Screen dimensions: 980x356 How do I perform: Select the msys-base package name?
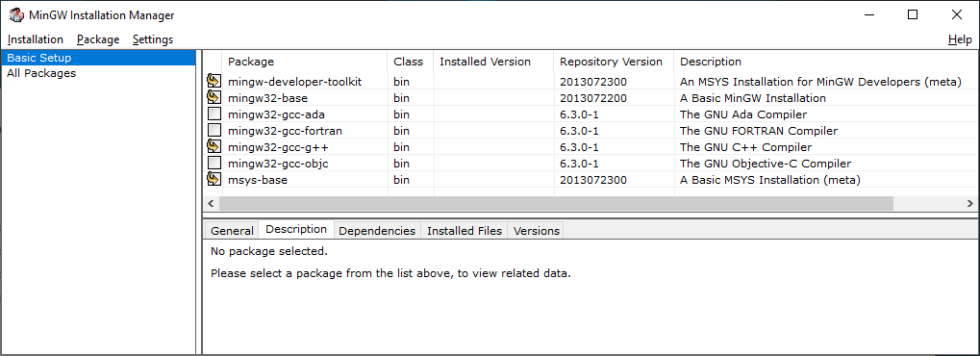coord(257,180)
